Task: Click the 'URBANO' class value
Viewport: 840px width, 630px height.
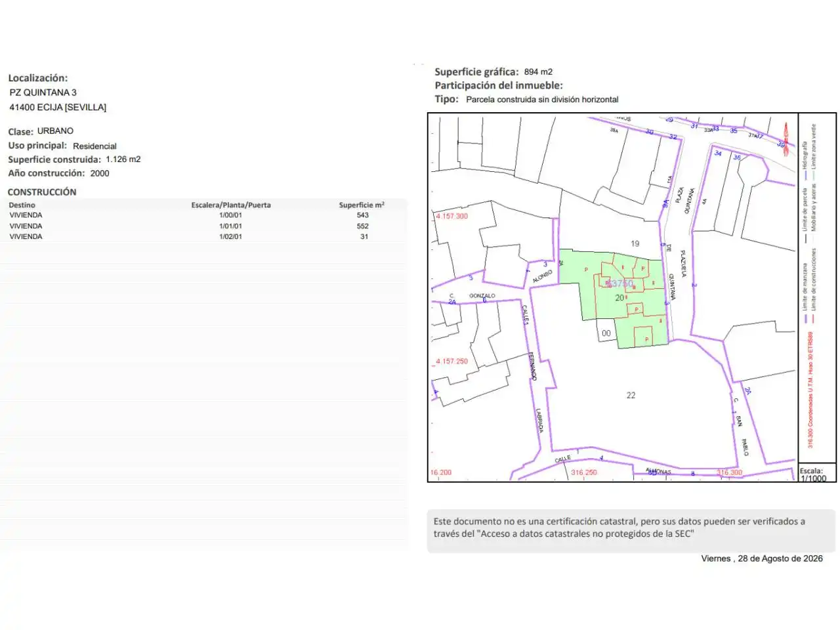Action: [55, 131]
